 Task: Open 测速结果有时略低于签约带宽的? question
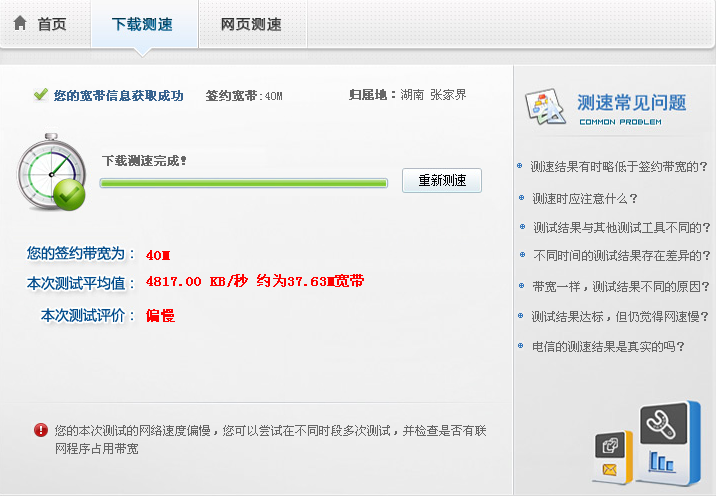(619, 166)
